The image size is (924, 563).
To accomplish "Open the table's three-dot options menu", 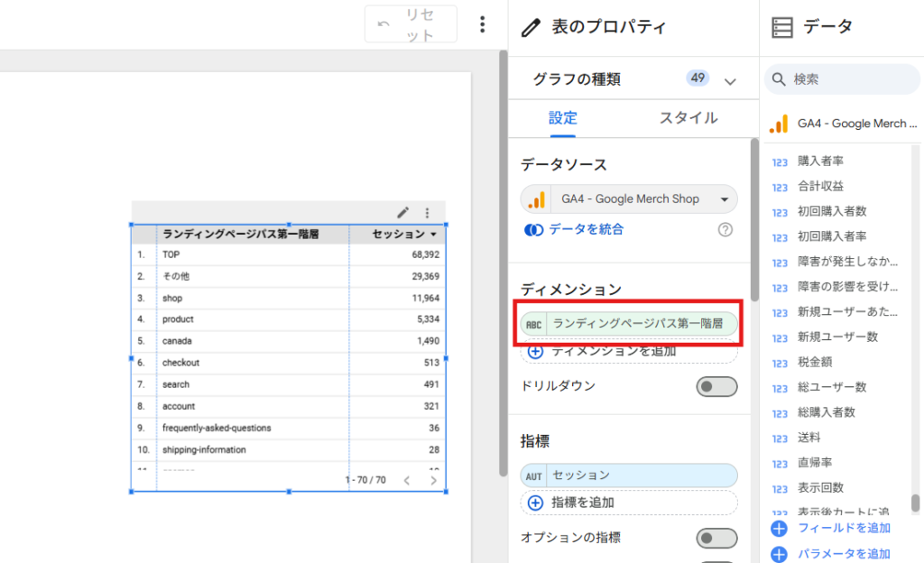I will [x=427, y=213].
